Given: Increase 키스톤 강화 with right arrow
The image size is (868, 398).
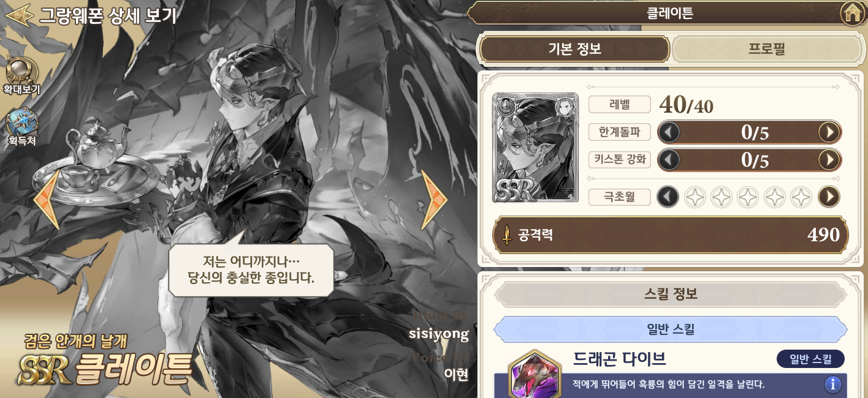Looking at the screenshot, I should pos(829,160).
